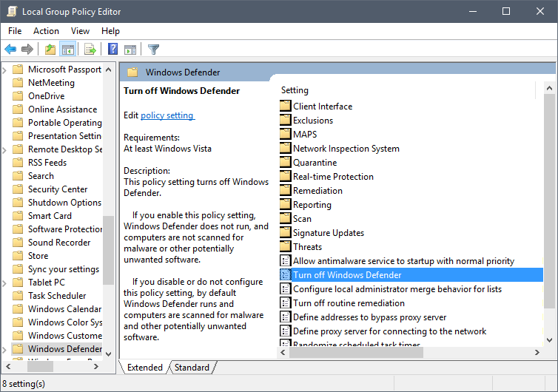
Task: Click the Exclusions folder icon
Action: pos(286,120)
